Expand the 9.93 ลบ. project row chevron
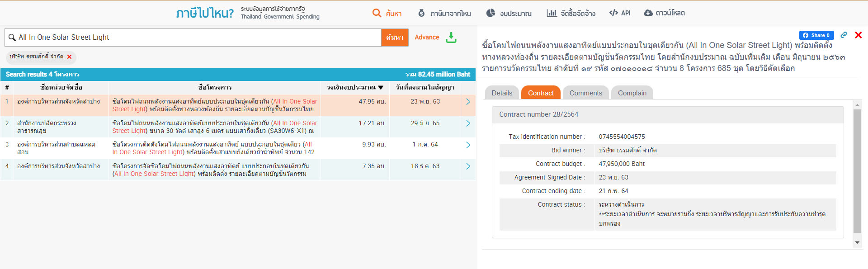 tap(468, 145)
